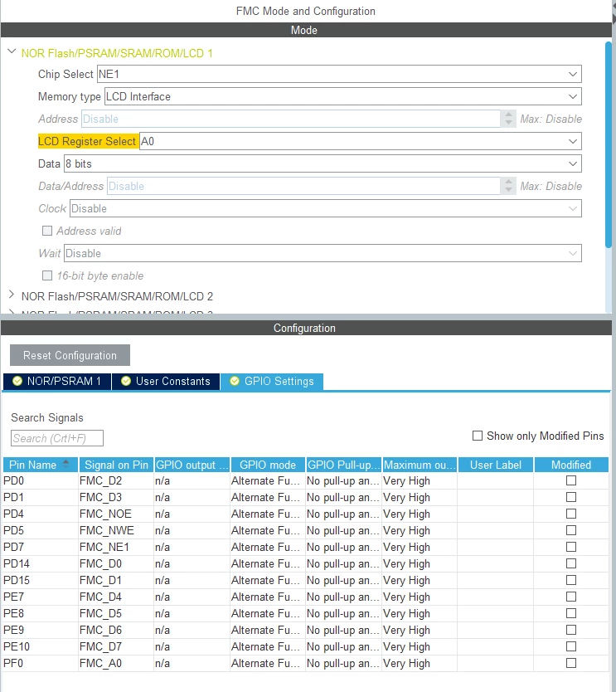
Task: Collapse NOR Flash/PSRAM/SRAM/ROM/LCD 1 section
Action: click(12, 52)
